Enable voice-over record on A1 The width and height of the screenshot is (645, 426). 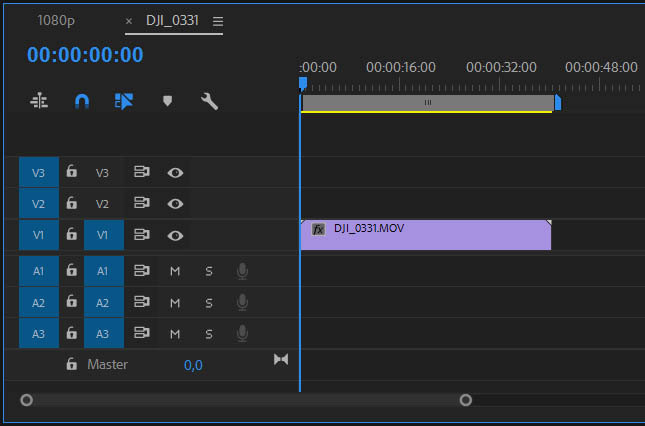coord(242,271)
